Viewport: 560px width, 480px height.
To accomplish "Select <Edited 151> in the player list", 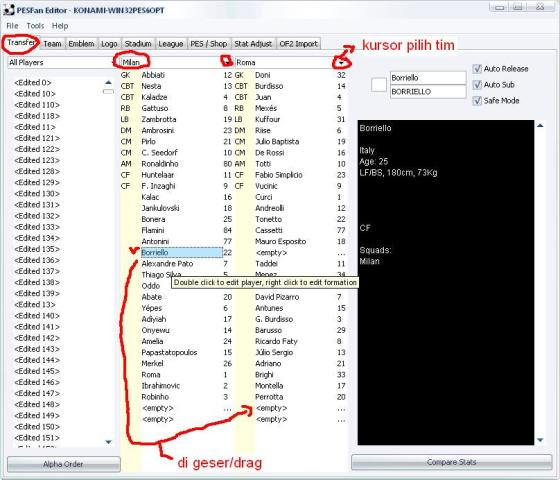I will coord(37,438).
